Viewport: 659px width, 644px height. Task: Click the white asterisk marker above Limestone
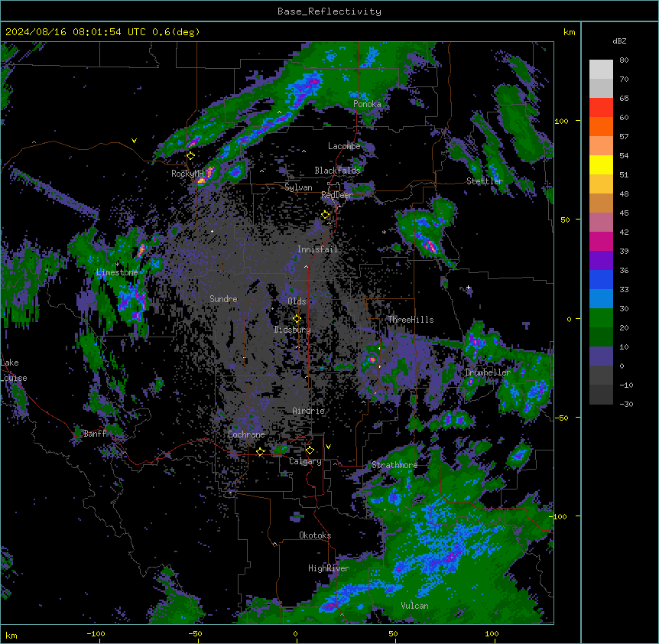coord(117,265)
